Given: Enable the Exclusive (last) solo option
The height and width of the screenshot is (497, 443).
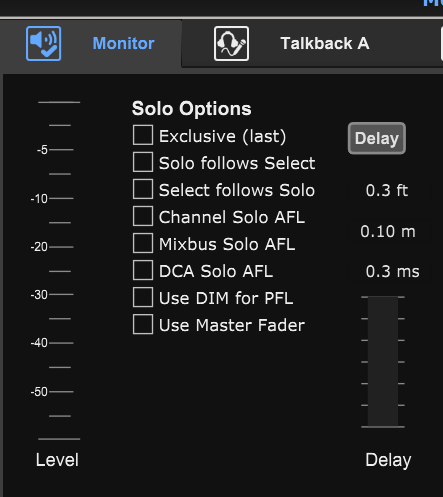Looking at the screenshot, I should click(x=143, y=135).
